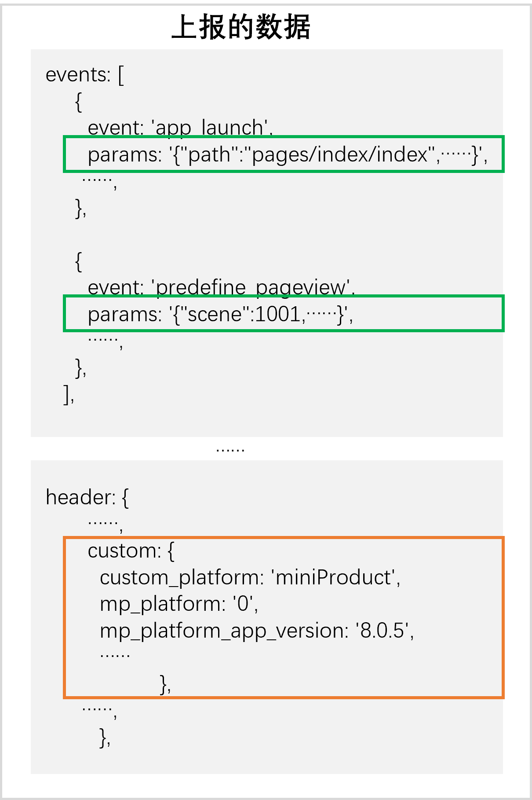
Task: Select the custom_platform 'miniProduct' line
Action: [250, 578]
